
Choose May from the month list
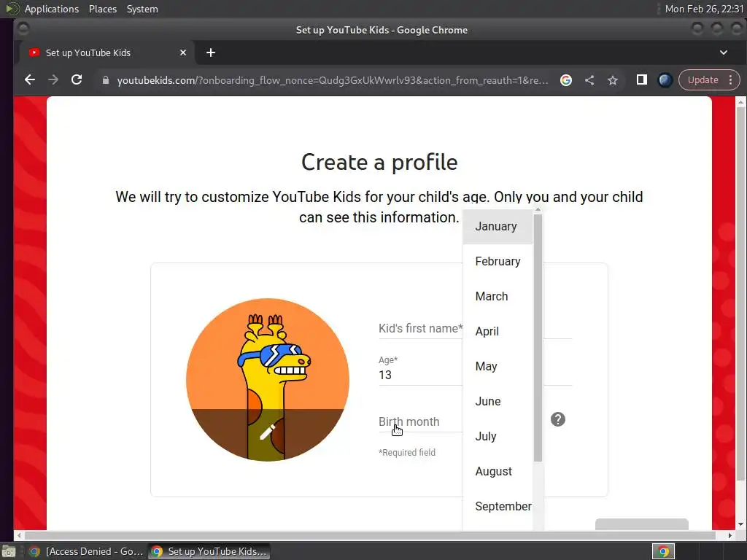point(498,367)
